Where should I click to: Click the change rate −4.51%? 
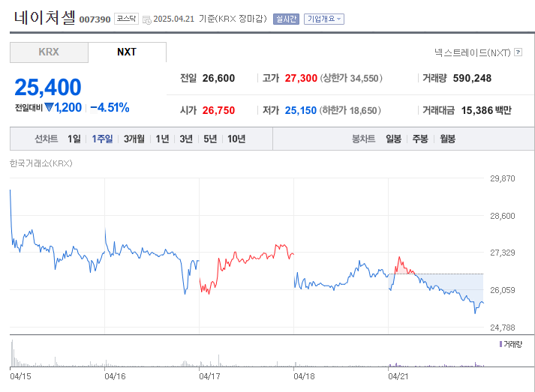pyautogui.click(x=110, y=107)
